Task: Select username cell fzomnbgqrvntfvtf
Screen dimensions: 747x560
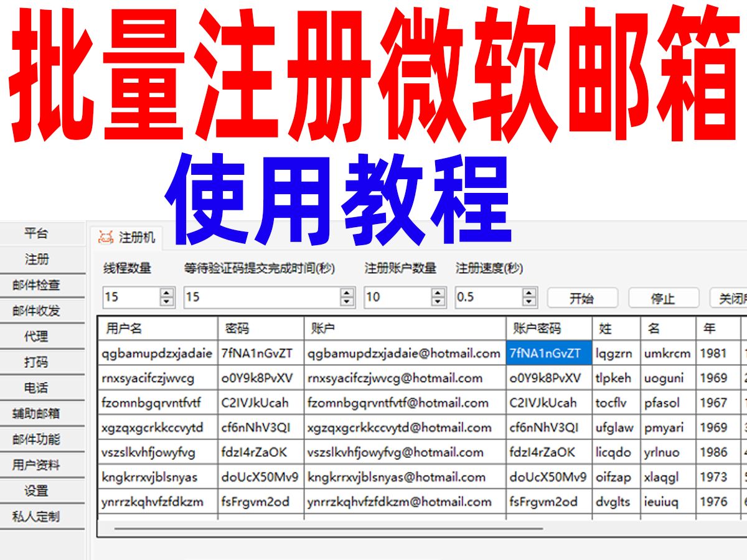Action: click(x=157, y=403)
